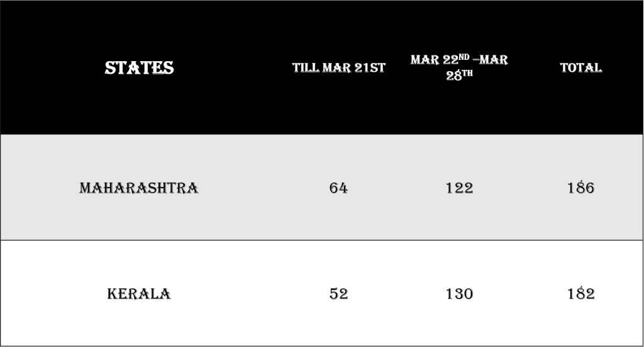Click the word TILL in the header

pos(305,68)
